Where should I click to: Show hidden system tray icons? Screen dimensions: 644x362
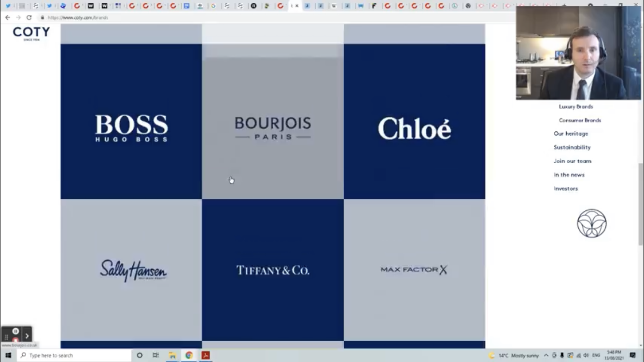[x=546, y=355]
